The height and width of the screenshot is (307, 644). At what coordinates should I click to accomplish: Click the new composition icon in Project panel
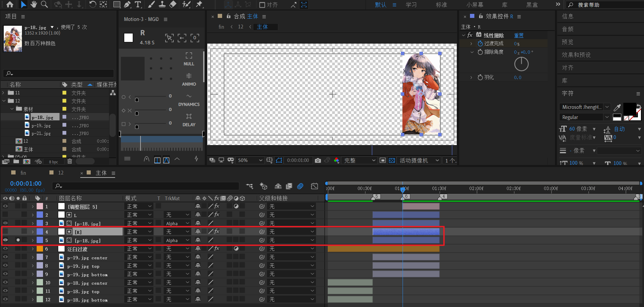click(26, 162)
